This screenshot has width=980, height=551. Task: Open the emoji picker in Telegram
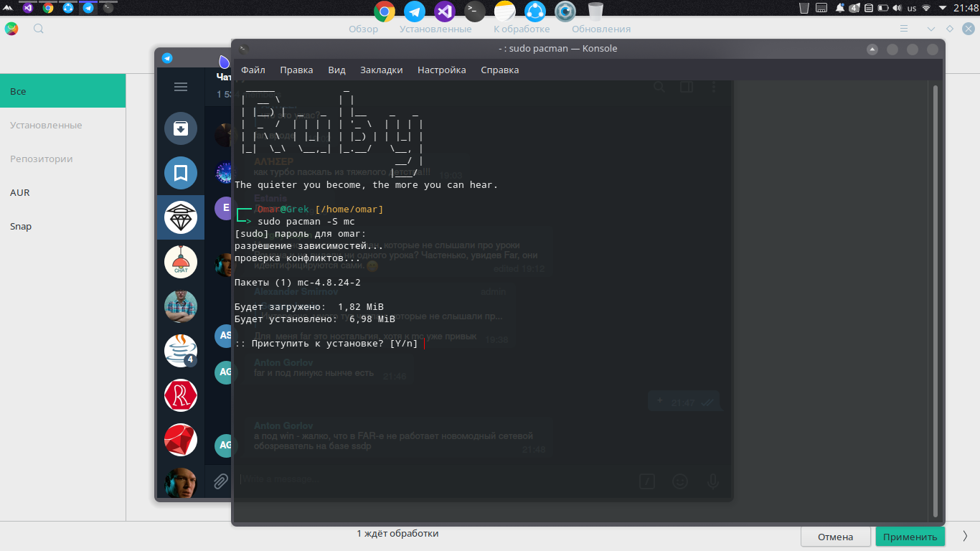(679, 481)
